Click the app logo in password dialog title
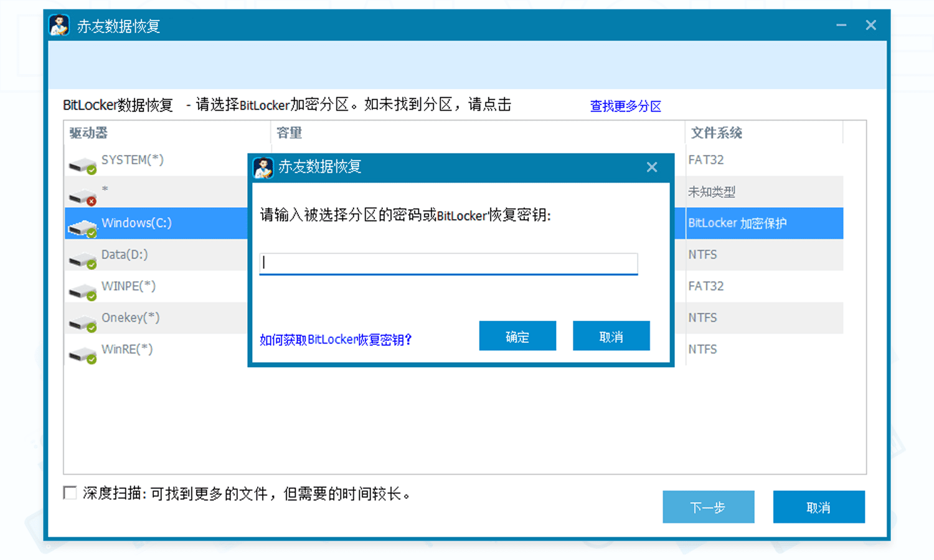The image size is (934, 560). point(263,167)
